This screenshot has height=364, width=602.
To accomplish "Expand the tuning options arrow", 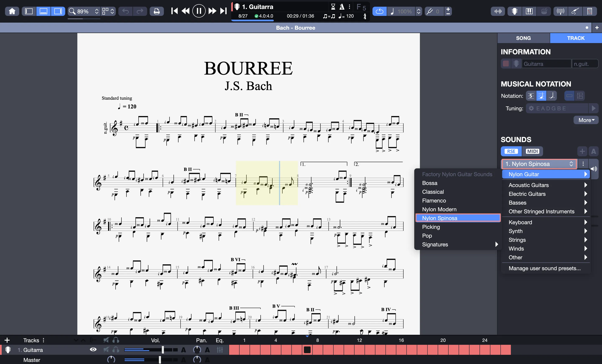I will click(593, 108).
